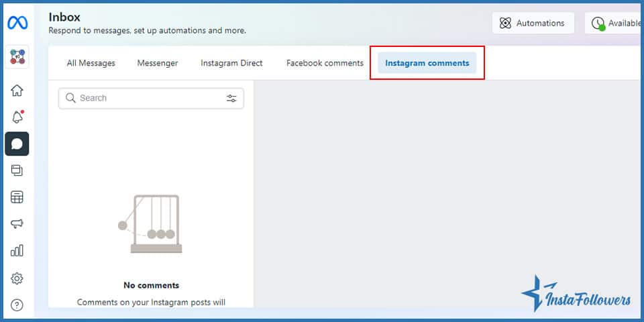
Task: Select the Inbox chat bubble icon
Action: click(x=17, y=144)
